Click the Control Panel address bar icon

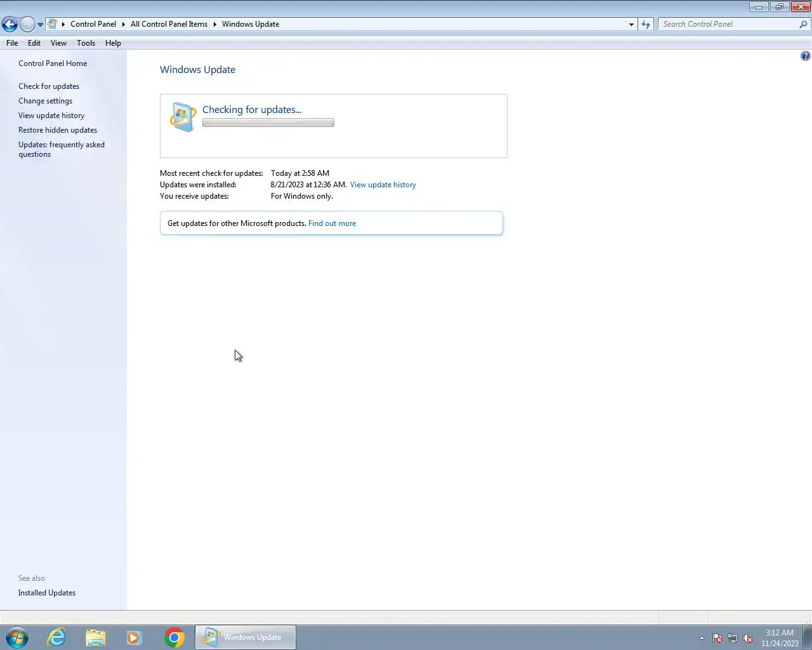(53, 24)
